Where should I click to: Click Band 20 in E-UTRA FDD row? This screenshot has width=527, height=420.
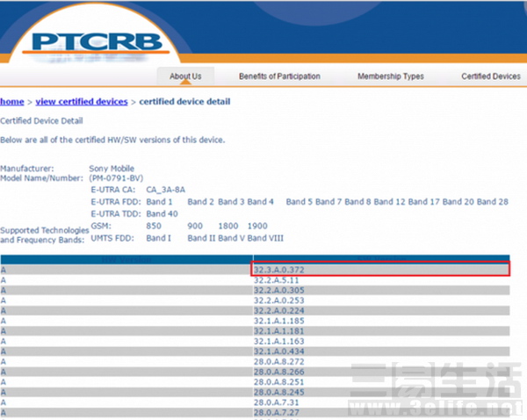click(458, 202)
